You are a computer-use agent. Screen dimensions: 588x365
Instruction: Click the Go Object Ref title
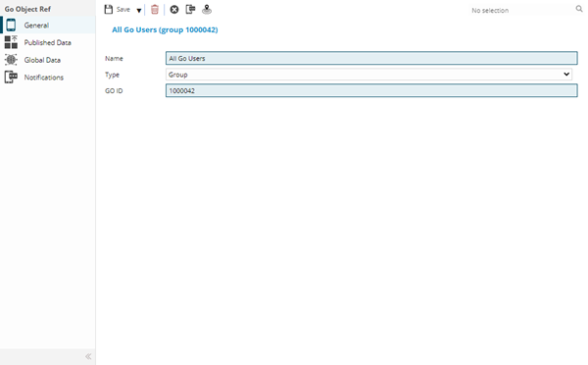pos(27,9)
